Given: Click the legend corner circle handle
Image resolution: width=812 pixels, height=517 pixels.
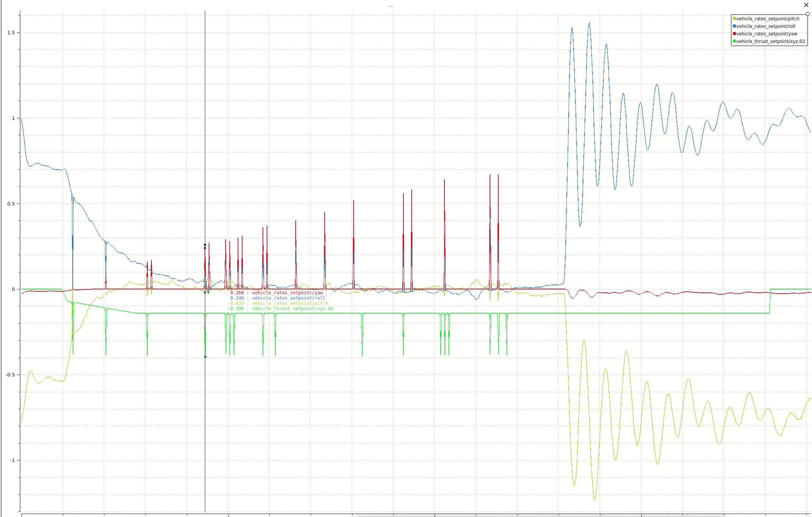Looking at the screenshot, I should pyautogui.click(x=807, y=14).
